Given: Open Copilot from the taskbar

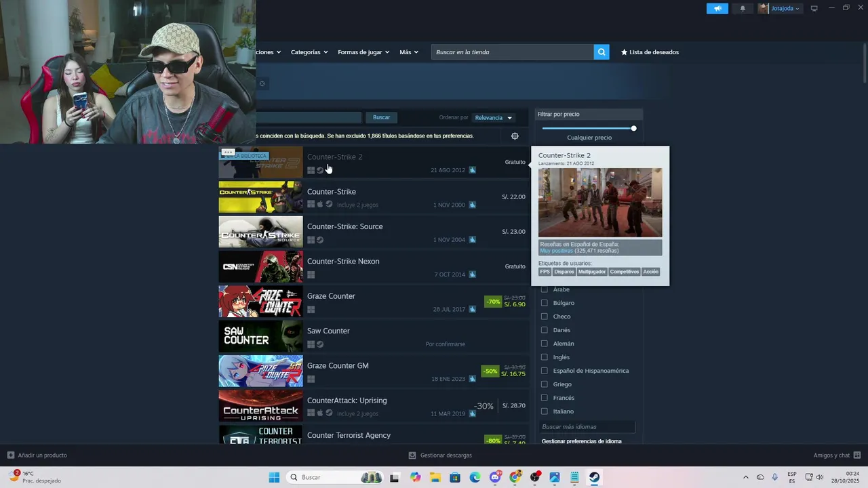Looking at the screenshot, I should tap(415, 477).
